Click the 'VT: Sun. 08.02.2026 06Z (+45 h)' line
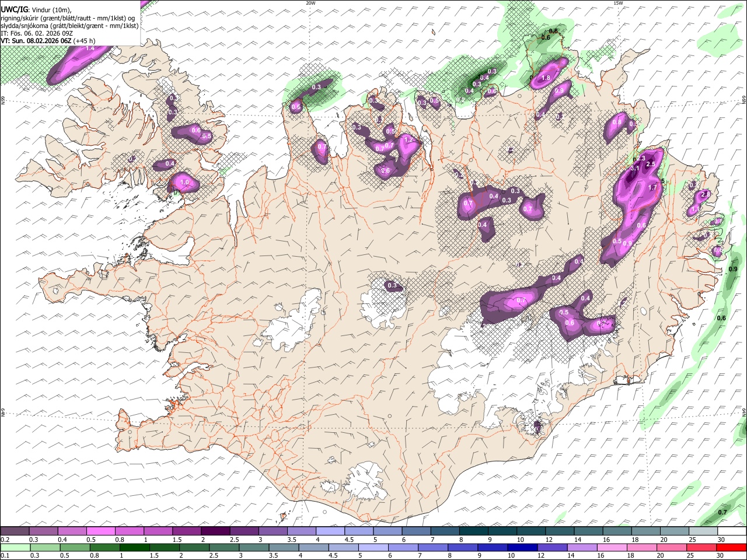 [x=48, y=41]
